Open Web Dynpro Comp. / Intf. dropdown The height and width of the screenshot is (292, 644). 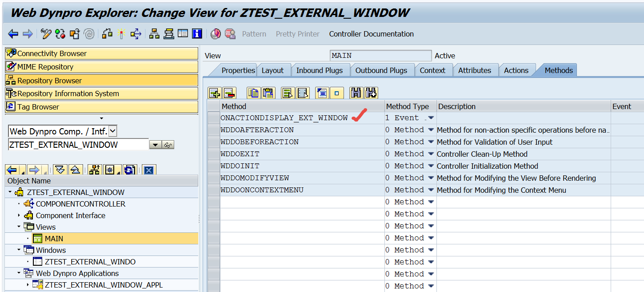[113, 131]
